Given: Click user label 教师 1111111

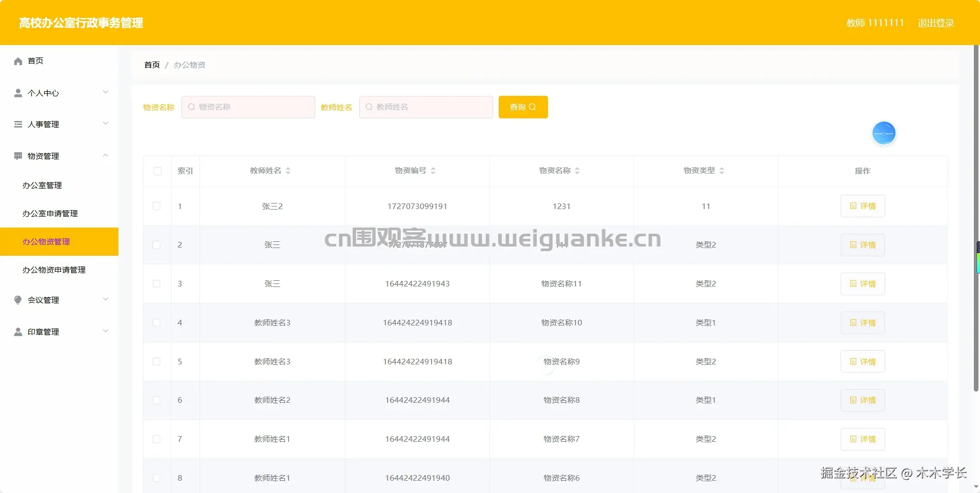Looking at the screenshot, I should click(x=875, y=23).
